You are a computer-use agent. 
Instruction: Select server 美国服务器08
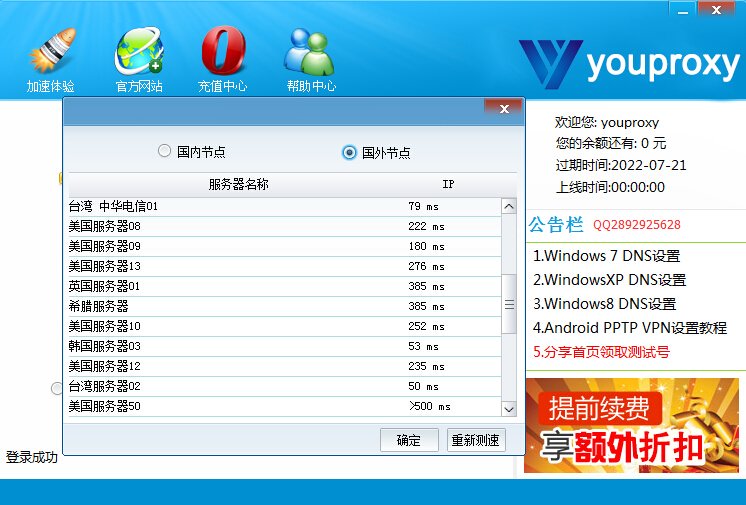pyautogui.click(x=285, y=227)
